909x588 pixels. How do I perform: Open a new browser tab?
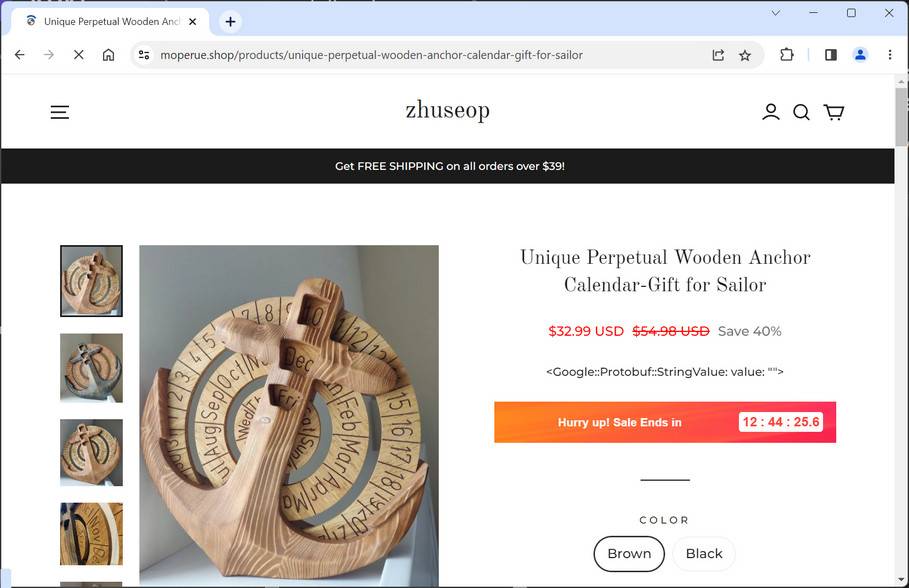click(230, 21)
